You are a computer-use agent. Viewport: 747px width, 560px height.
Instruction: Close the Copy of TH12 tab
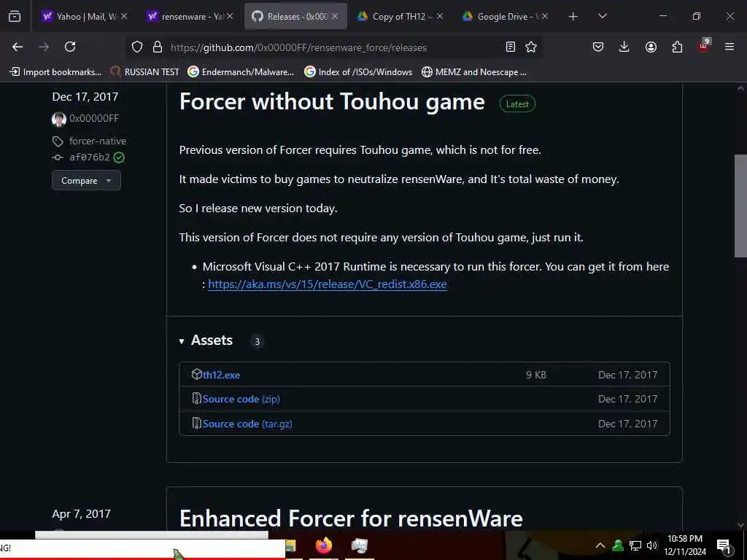point(440,16)
